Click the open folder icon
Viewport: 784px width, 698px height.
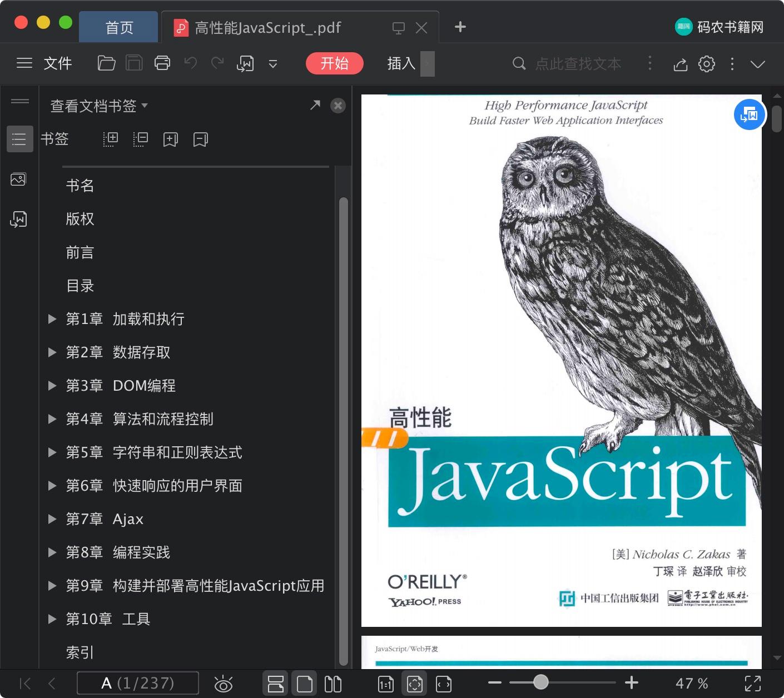click(106, 63)
